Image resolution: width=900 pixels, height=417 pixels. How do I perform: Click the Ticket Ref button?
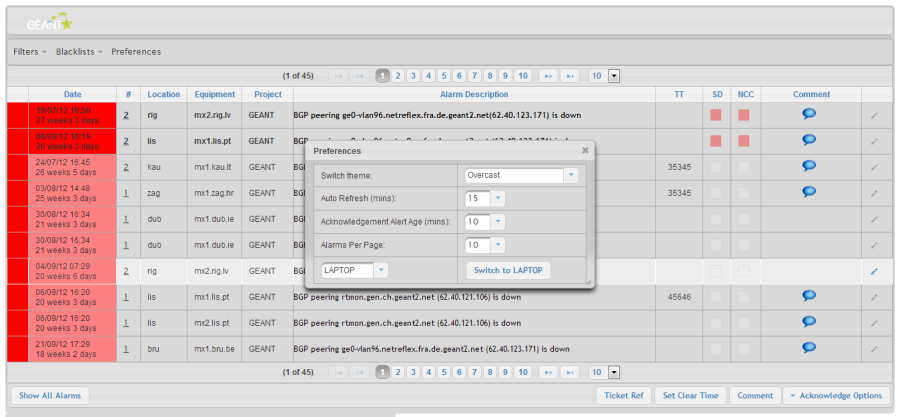(x=624, y=395)
